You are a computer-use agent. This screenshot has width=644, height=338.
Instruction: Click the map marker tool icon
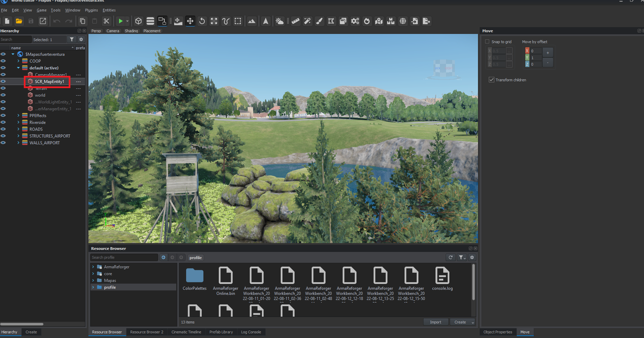pos(379,21)
